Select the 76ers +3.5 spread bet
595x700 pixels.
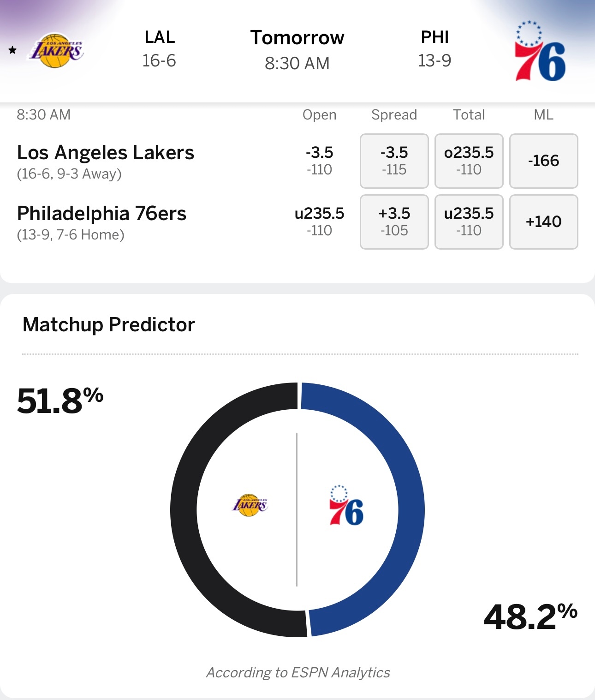click(x=394, y=221)
